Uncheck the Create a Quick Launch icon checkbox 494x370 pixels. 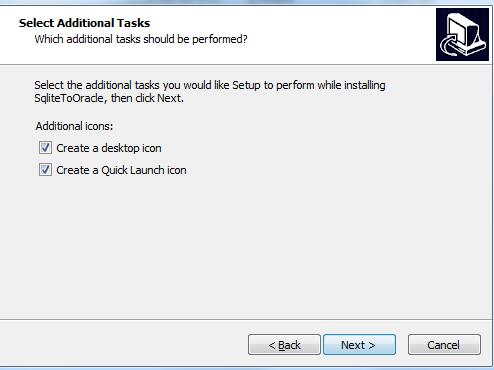click(x=45, y=170)
